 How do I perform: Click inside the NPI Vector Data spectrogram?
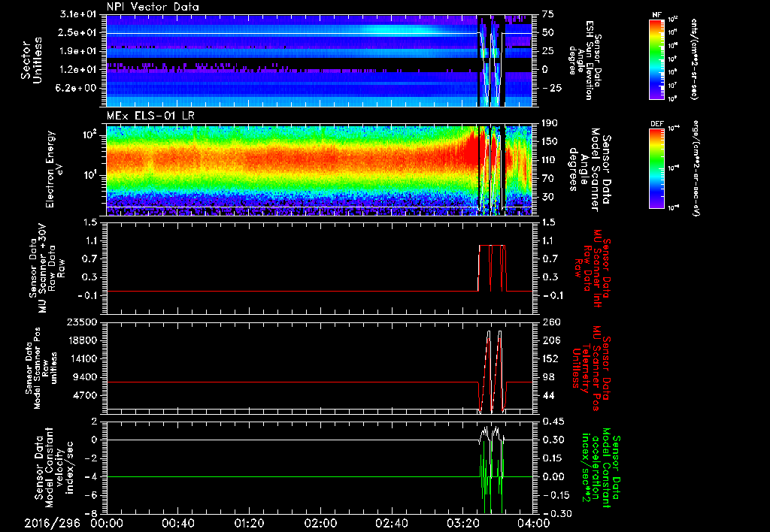[319, 60]
